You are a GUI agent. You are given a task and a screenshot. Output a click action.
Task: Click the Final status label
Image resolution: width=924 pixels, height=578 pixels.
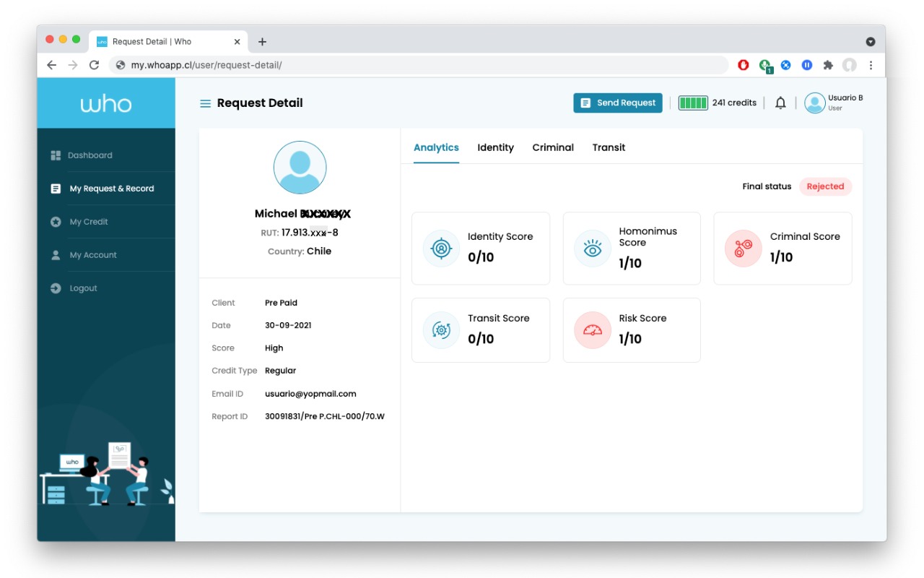[x=767, y=186]
